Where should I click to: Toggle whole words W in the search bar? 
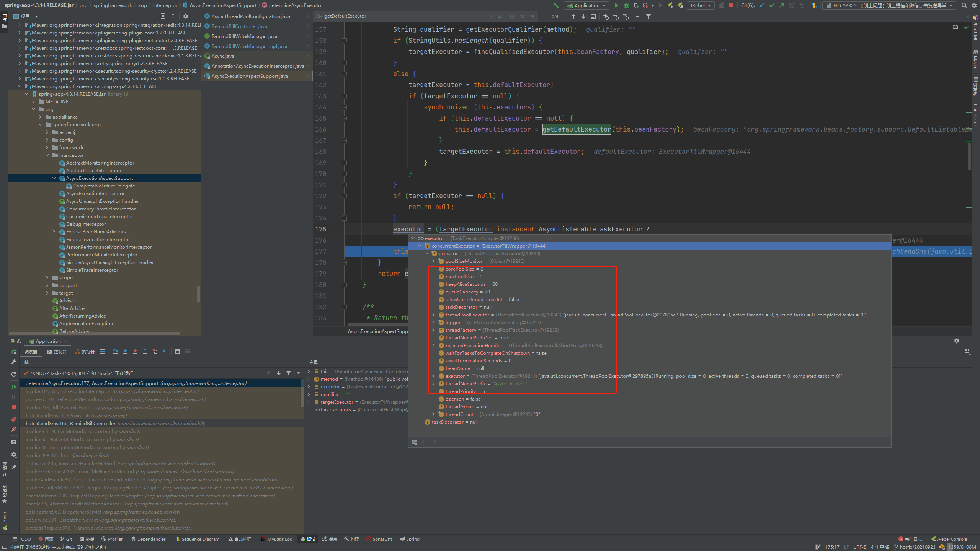tap(523, 16)
